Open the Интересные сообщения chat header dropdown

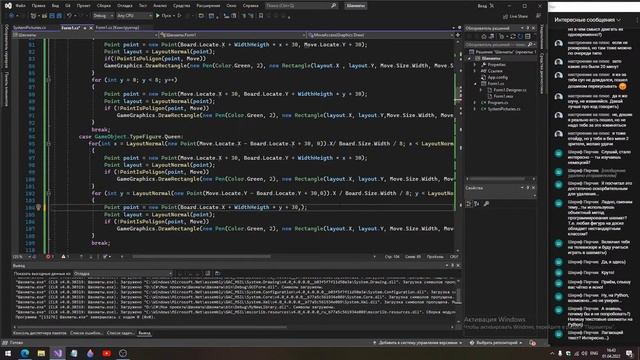(587, 20)
